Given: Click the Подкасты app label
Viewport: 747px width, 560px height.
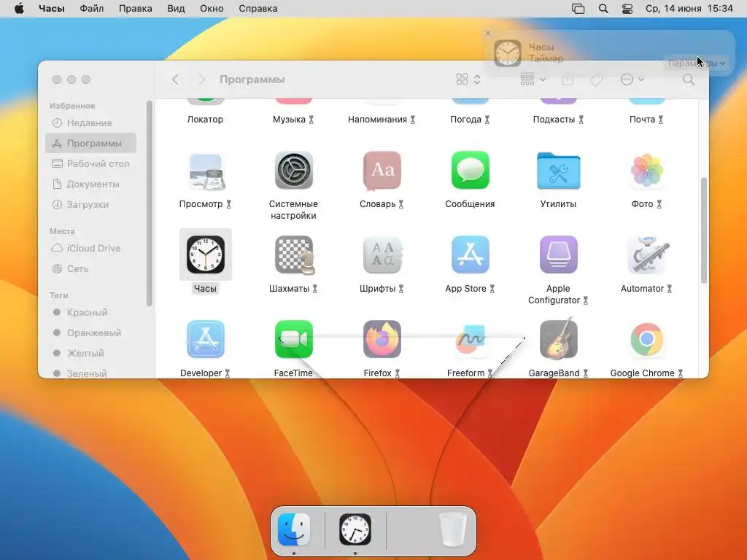Looking at the screenshot, I should point(554,120).
